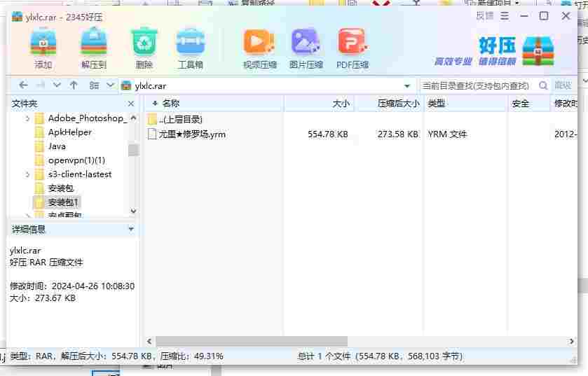Open the title bar hamburger menu

click(505, 16)
